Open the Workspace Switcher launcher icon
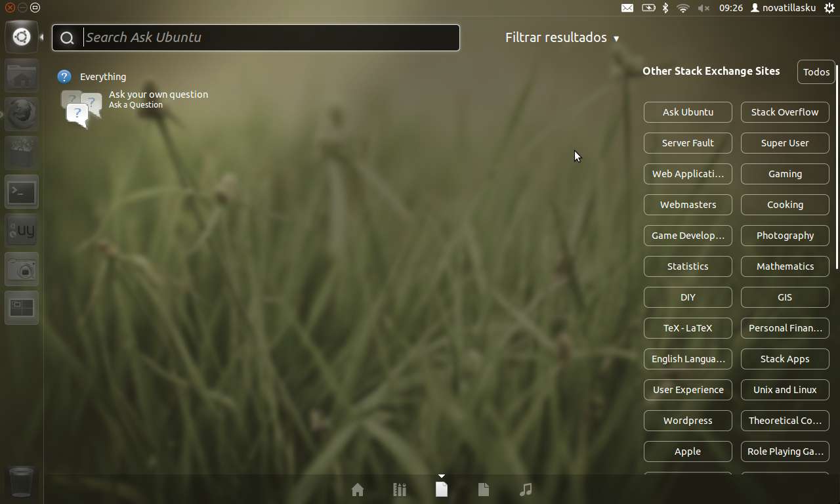Image resolution: width=840 pixels, height=504 pixels. point(22,308)
